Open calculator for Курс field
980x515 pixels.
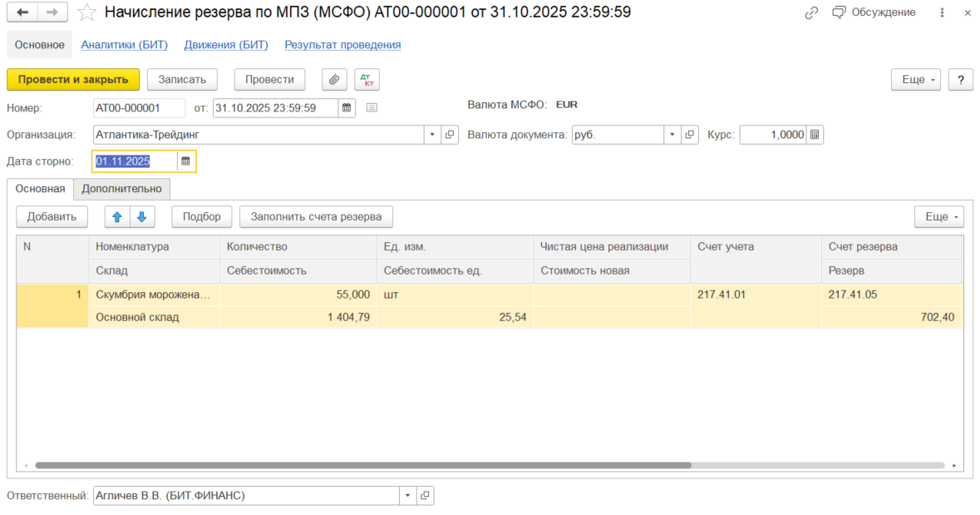pyautogui.click(x=815, y=135)
